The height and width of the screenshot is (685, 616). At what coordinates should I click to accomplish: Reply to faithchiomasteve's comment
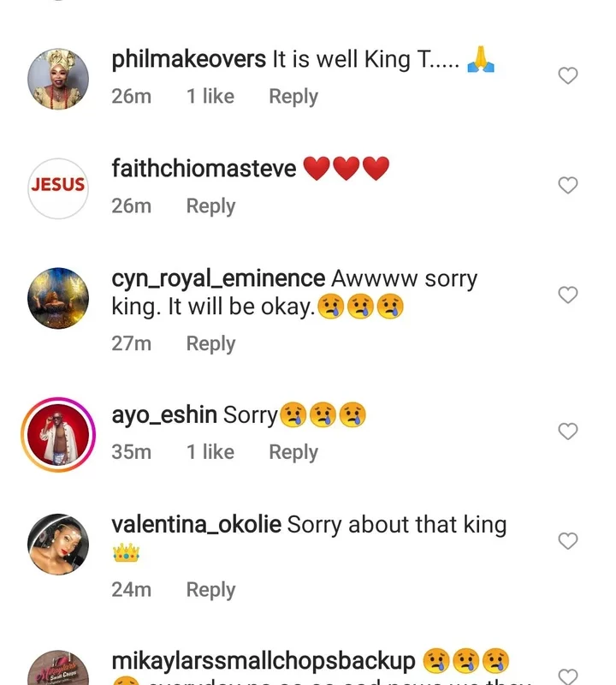pyautogui.click(x=210, y=206)
